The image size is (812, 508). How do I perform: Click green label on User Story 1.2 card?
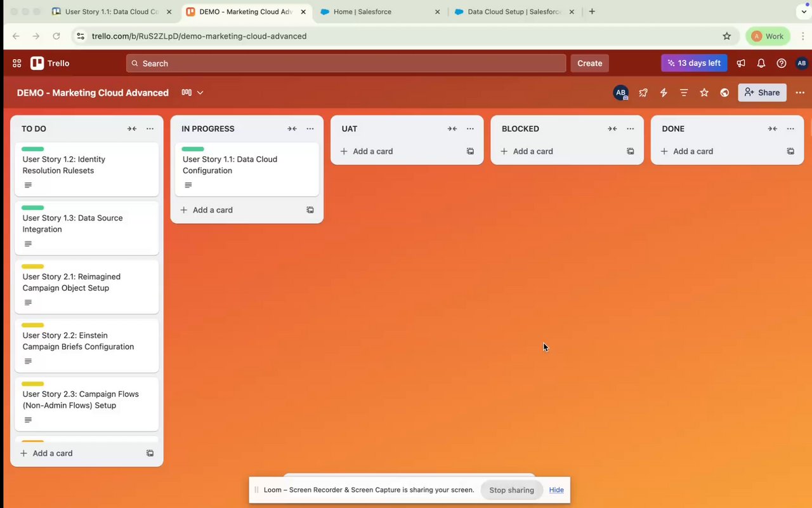point(33,149)
